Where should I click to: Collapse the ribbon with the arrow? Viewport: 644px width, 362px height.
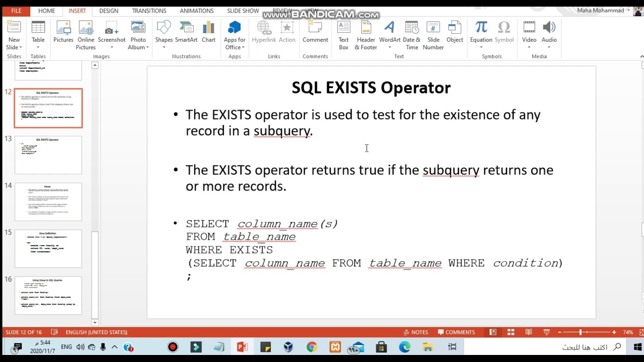(641, 56)
